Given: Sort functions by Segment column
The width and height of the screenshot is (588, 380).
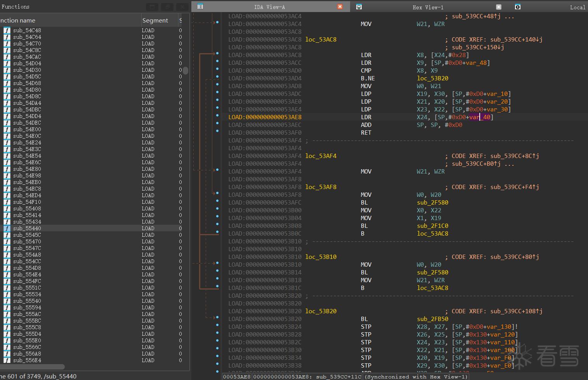Looking at the screenshot, I should (x=159, y=20).
